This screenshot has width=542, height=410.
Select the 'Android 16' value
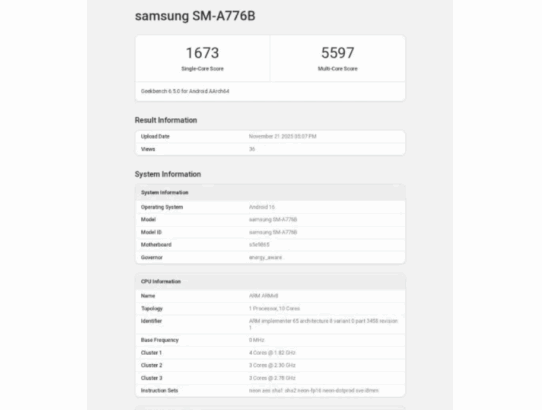(x=262, y=207)
